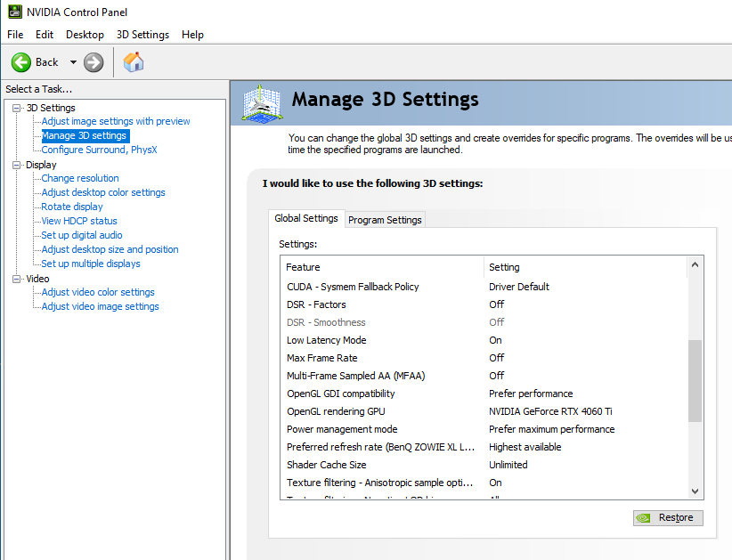Select the Preferred refresh rate row
Viewport: 732px width, 560px height.
[484, 447]
